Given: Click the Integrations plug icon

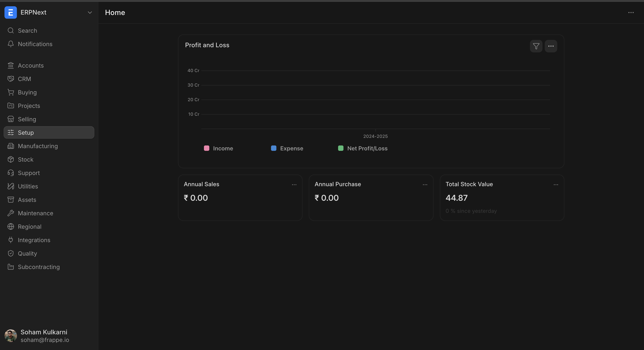Looking at the screenshot, I should pyautogui.click(x=11, y=240).
